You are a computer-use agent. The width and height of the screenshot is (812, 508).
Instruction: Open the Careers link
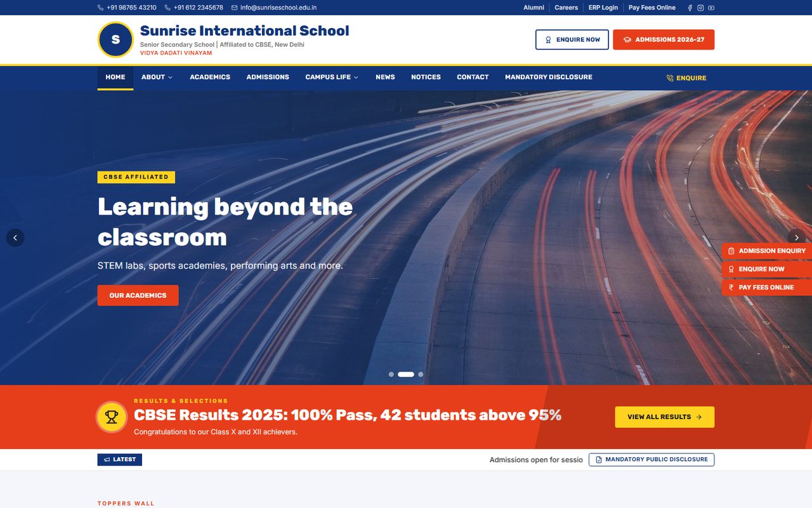(x=566, y=8)
